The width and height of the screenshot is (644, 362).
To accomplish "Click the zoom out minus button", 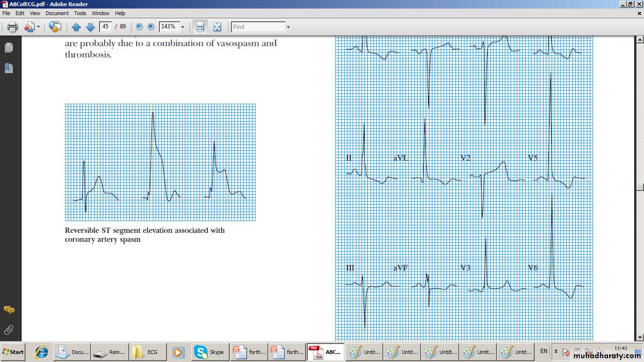I will click(139, 27).
